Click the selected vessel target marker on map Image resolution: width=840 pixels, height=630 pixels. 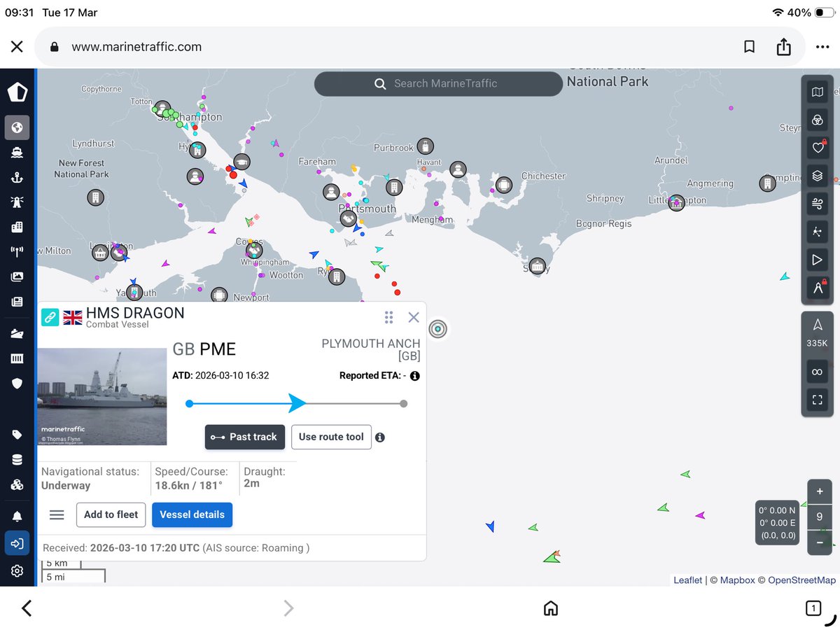[x=438, y=328]
